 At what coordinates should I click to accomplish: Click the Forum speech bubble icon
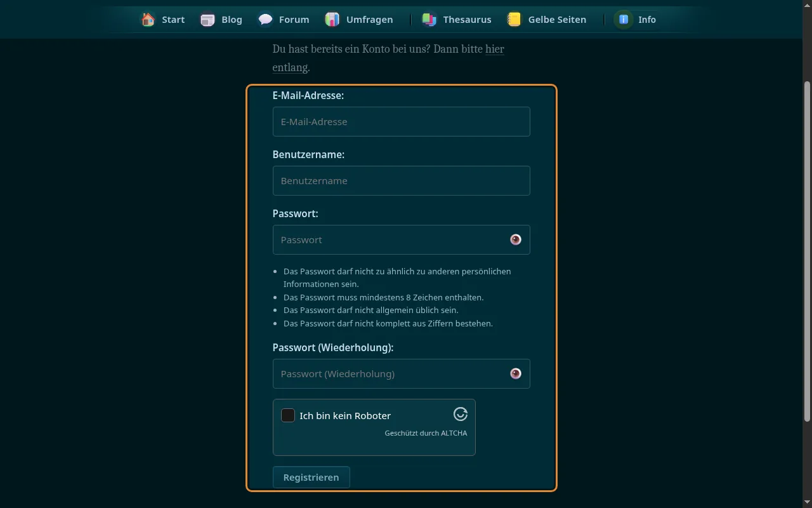click(x=265, y=20)
